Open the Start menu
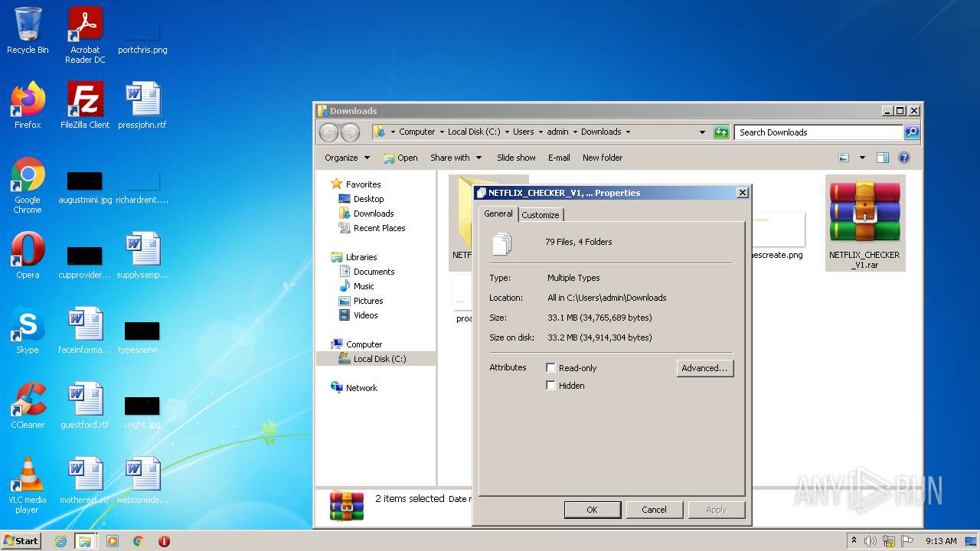This screenshot has height=551, width=980. 21,540
